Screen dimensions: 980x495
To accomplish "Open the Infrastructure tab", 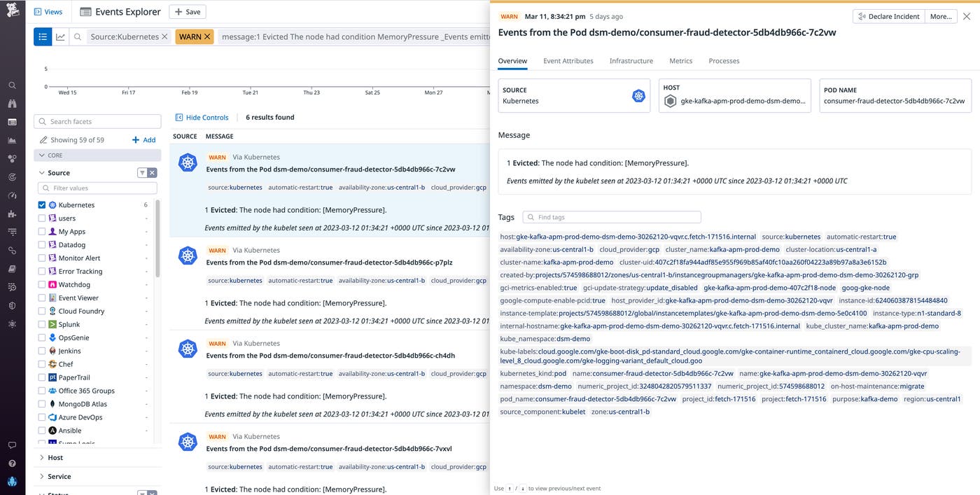I will (x=631, y=61).
